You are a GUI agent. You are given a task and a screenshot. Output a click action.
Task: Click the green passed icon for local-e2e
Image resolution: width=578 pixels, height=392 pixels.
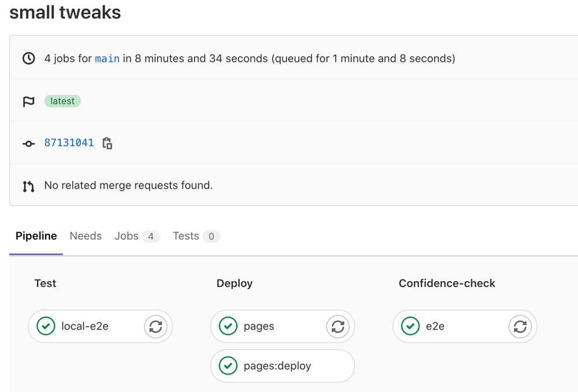[46, 327]
